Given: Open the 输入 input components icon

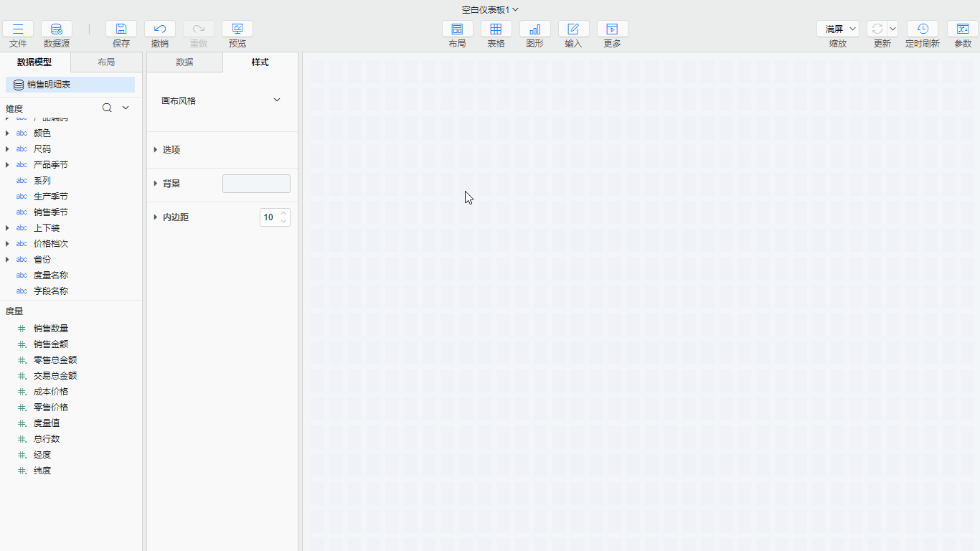Looking at the screenshot, I should 573,29.
